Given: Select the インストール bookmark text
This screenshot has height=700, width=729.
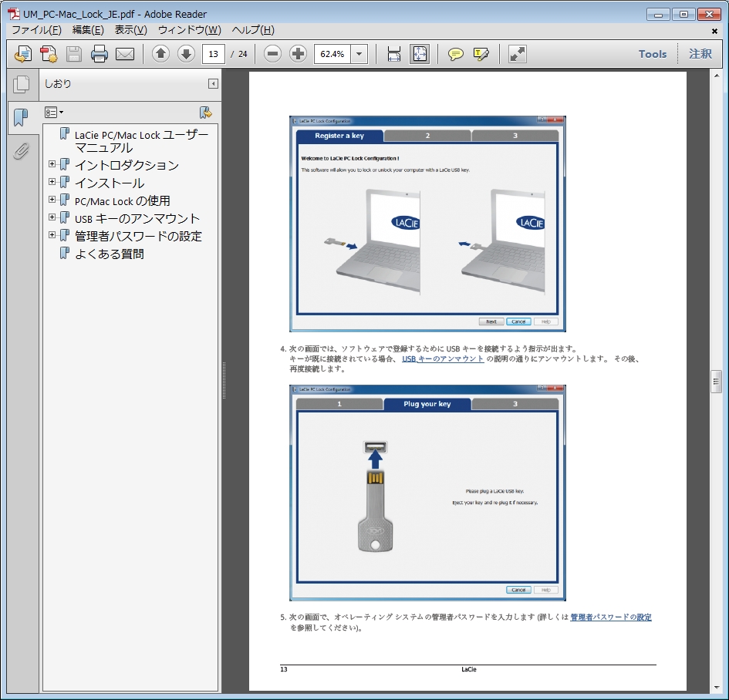Looking at the screenshot, I should pos(110,183).
